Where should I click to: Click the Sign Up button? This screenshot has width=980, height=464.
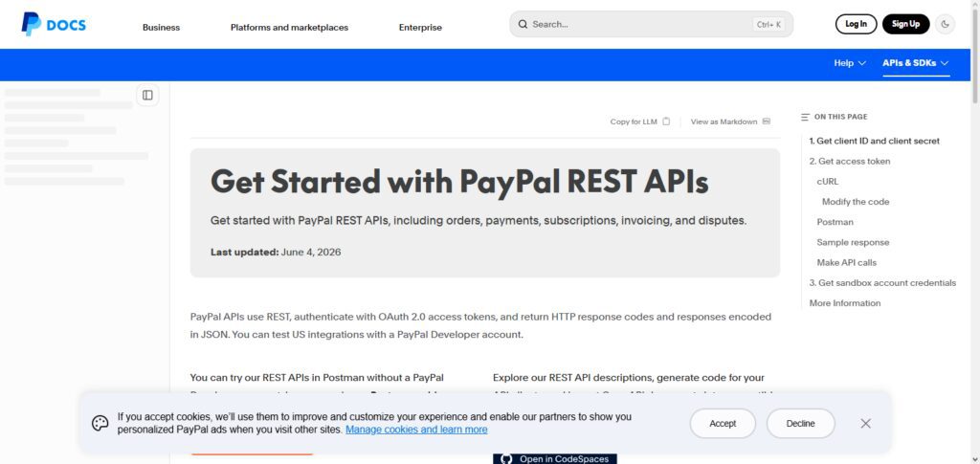(905, 24)
